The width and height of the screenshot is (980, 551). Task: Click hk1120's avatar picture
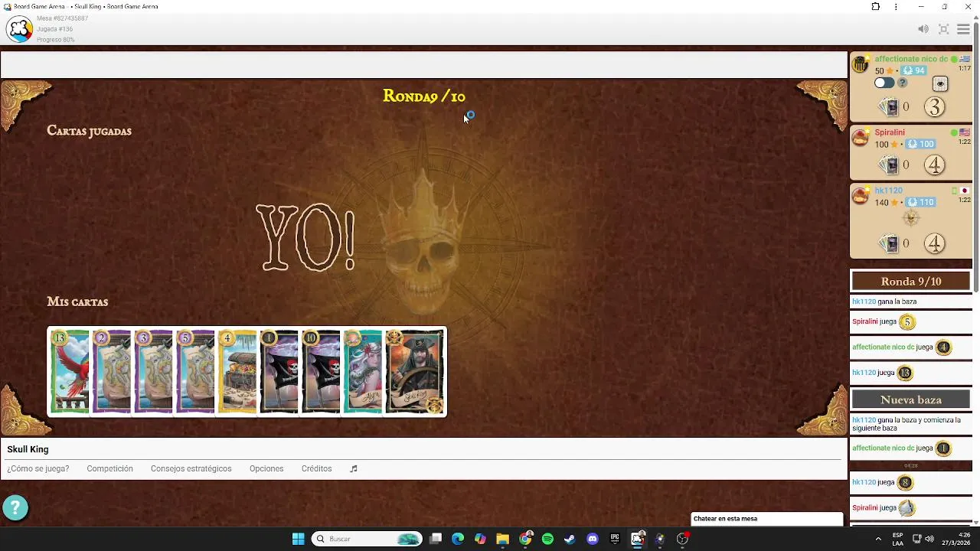[x=861, y=196]
